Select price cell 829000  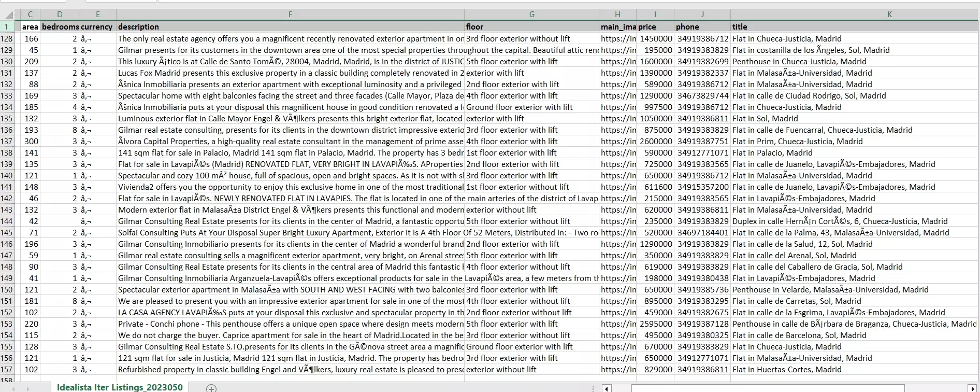pos(655,369)
